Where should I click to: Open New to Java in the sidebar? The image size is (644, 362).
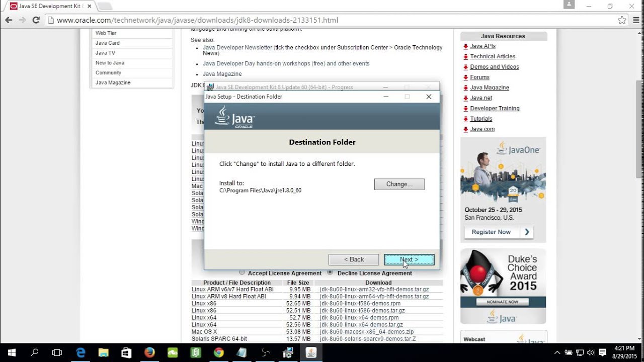(x=110, y=63)
